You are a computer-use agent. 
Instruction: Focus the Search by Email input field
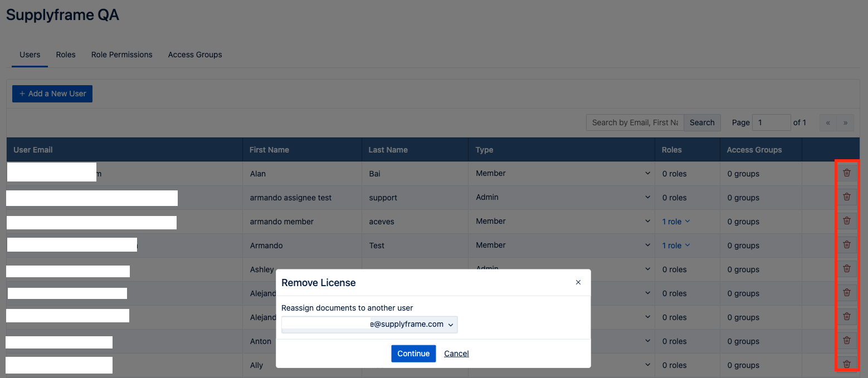(x=635, y=122)
